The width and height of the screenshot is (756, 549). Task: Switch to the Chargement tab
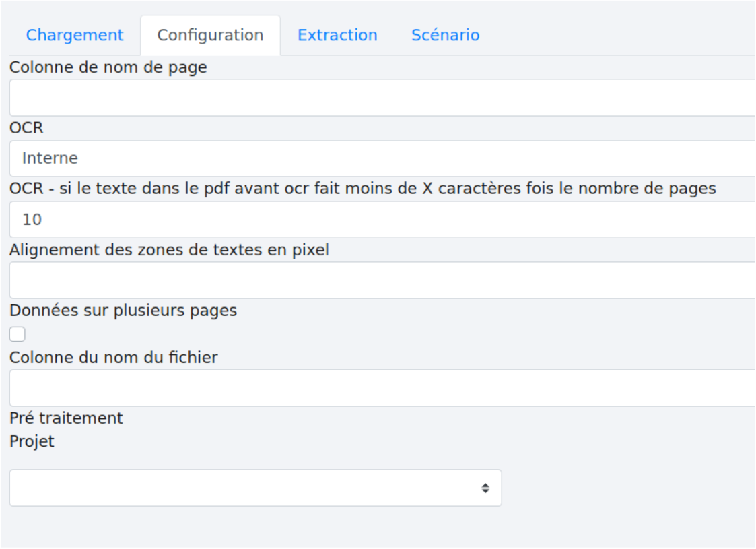[75, 35]
